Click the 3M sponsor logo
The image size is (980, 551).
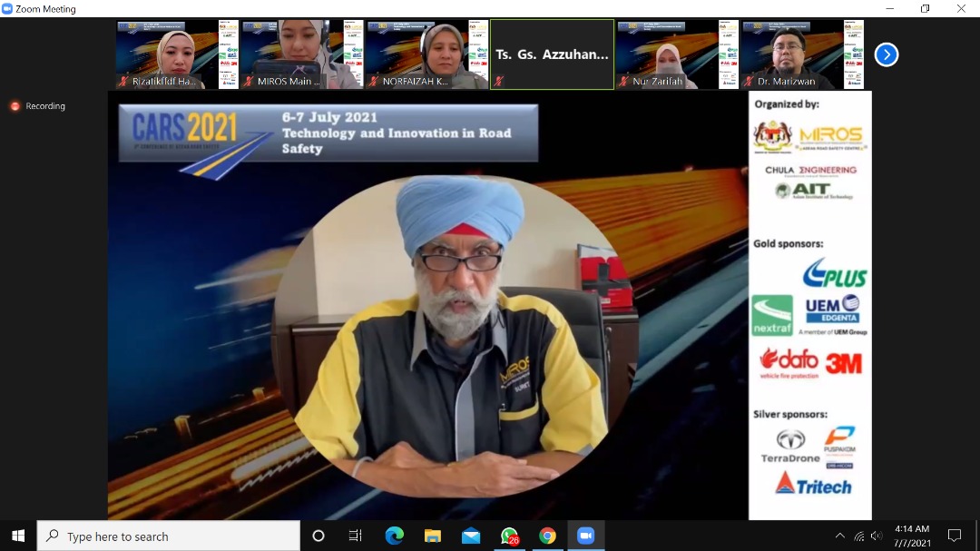[x=844, y=363]
